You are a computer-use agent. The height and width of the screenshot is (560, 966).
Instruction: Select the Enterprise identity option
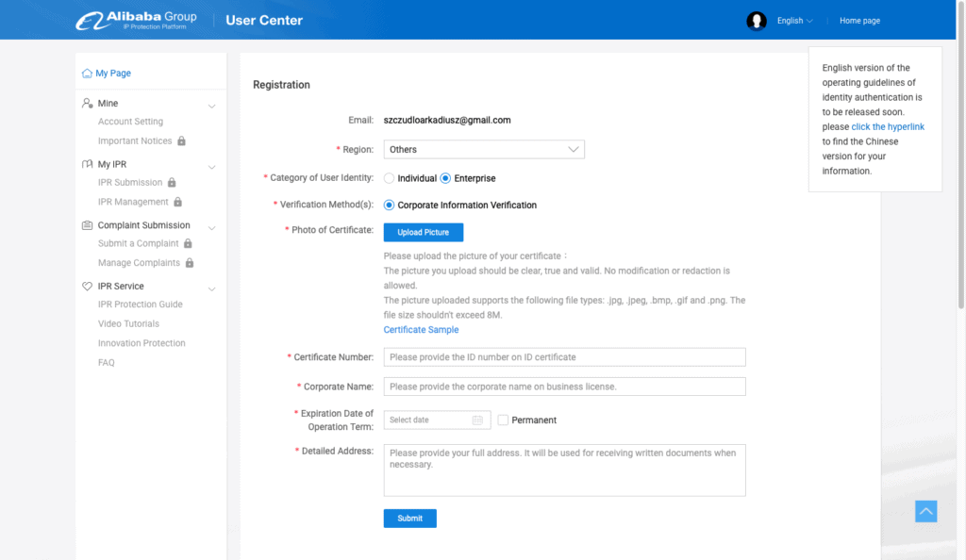pyautogui.click(x=445, y=178)
